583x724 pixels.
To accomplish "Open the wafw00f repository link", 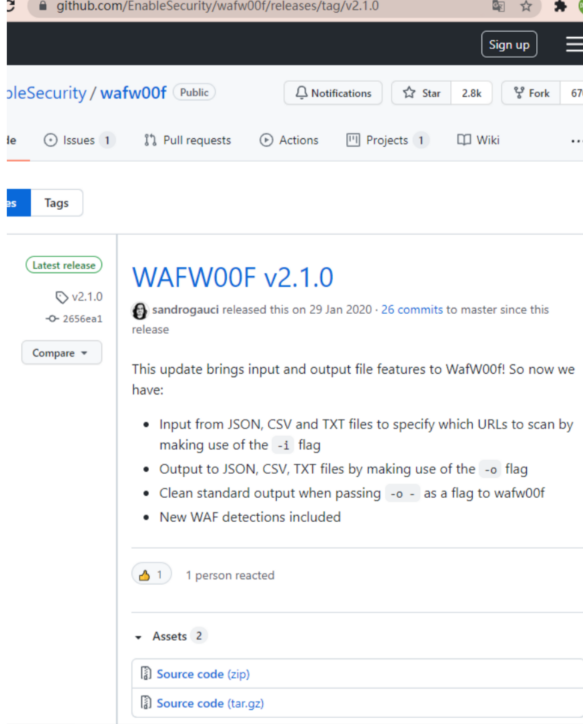I will [x=133, y=93].
